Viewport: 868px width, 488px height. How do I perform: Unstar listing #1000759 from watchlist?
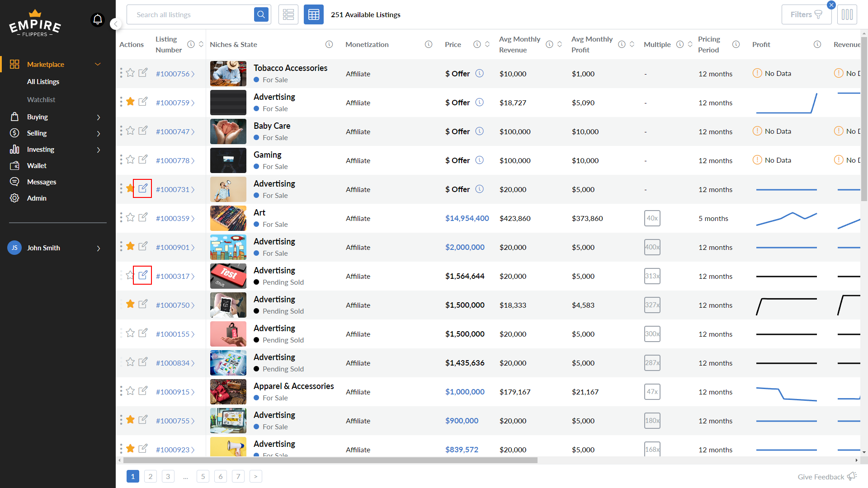click(x=131, y=102)
